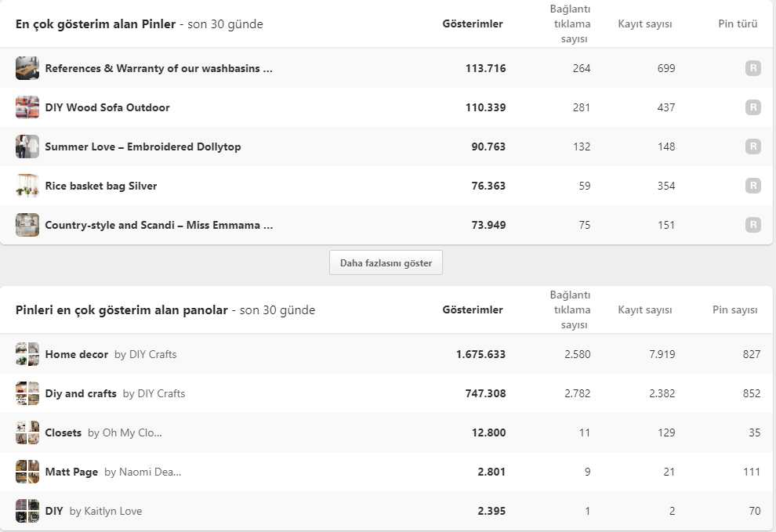This screenshot has height=532, width=776.
Task: Open the Summer Love – Embroidered Dollytop pin
Action: [143, 147]
